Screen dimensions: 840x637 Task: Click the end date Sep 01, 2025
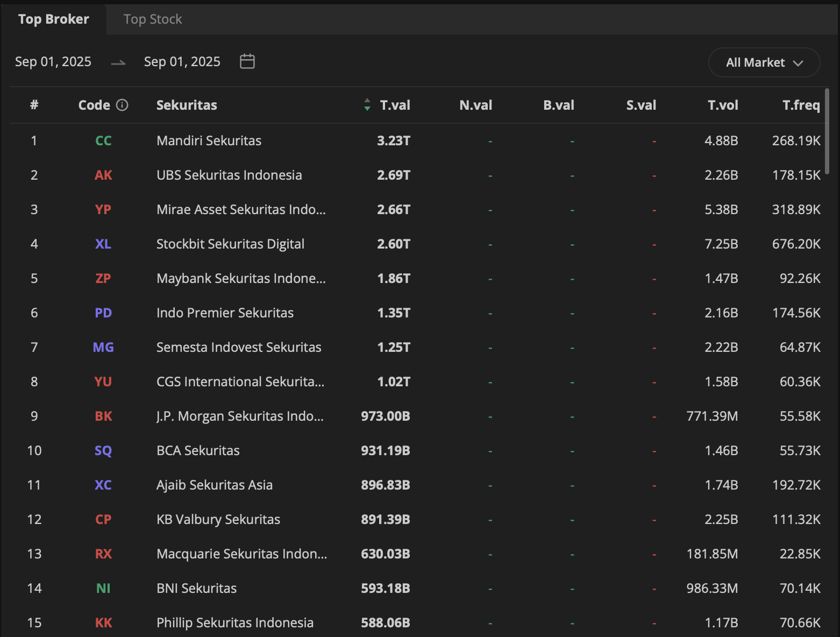click(x=182, y=62)
